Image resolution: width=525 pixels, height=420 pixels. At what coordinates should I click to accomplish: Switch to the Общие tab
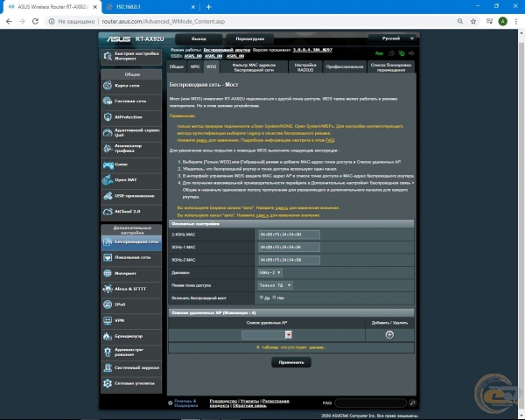click(177, 67)
